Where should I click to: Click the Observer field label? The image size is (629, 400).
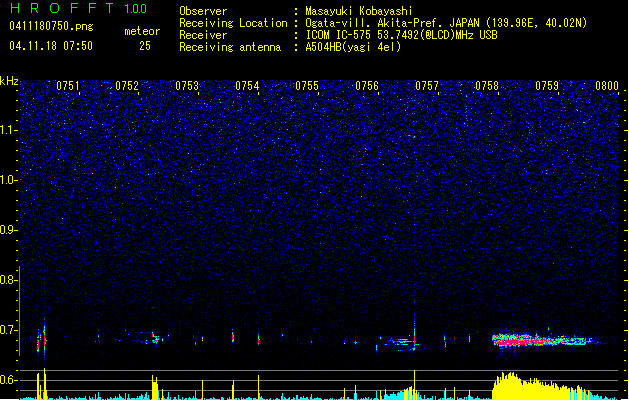tap(203, 11)
